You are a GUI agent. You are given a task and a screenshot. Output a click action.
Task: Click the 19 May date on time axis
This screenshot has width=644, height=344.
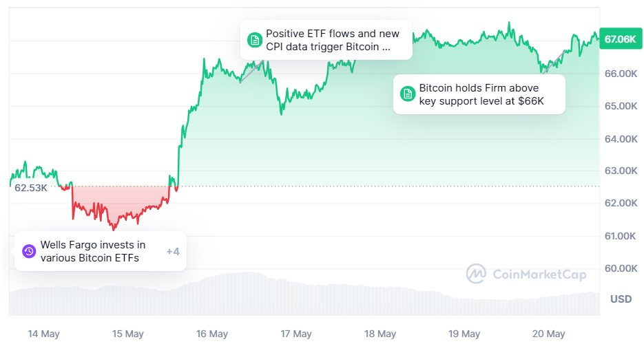point(464,334)
